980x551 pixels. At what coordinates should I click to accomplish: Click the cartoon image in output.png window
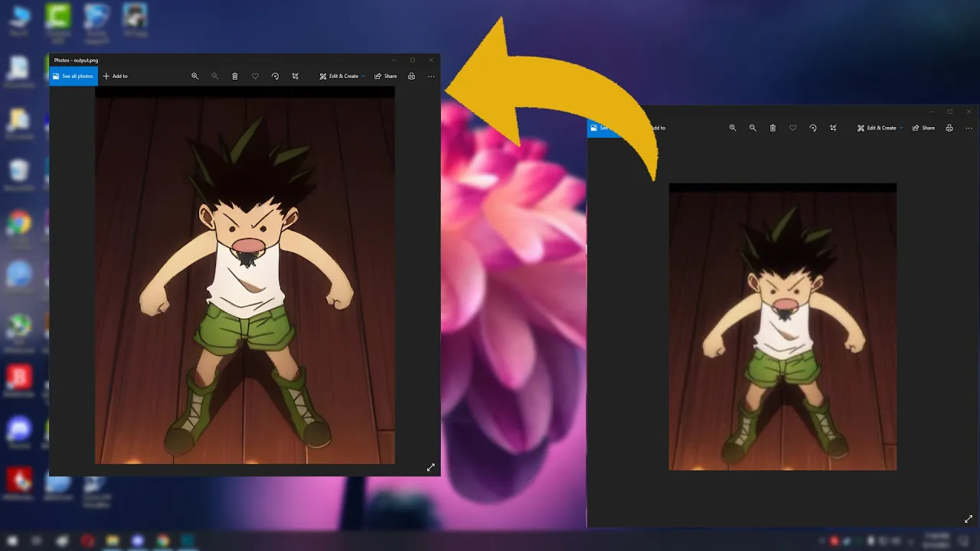[245, 275]
